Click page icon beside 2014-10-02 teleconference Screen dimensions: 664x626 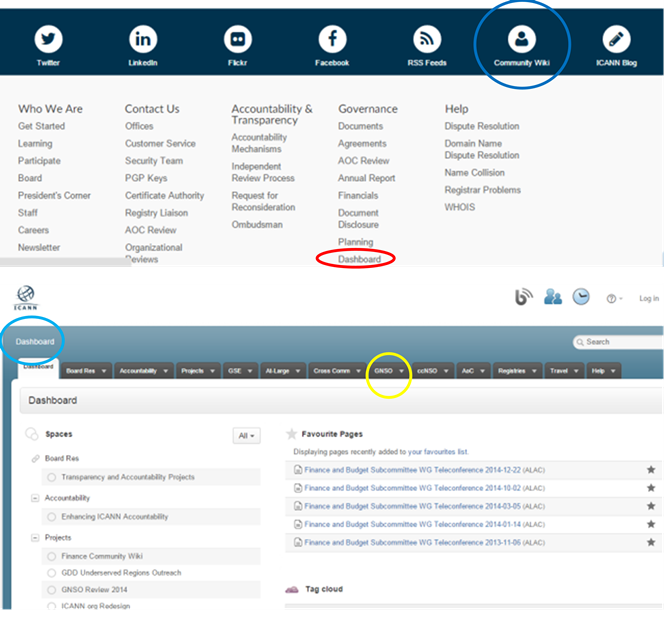point(298,488)
